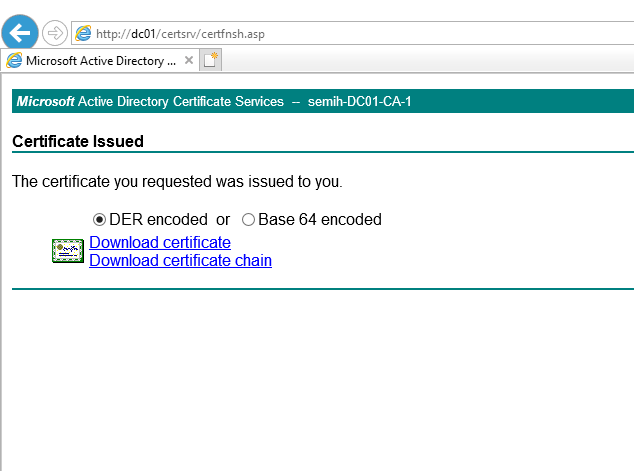The width and height of the screenshot is (634, 471).
Task: Click the grayed forward arrow button
Action: (x=55, y=33)
